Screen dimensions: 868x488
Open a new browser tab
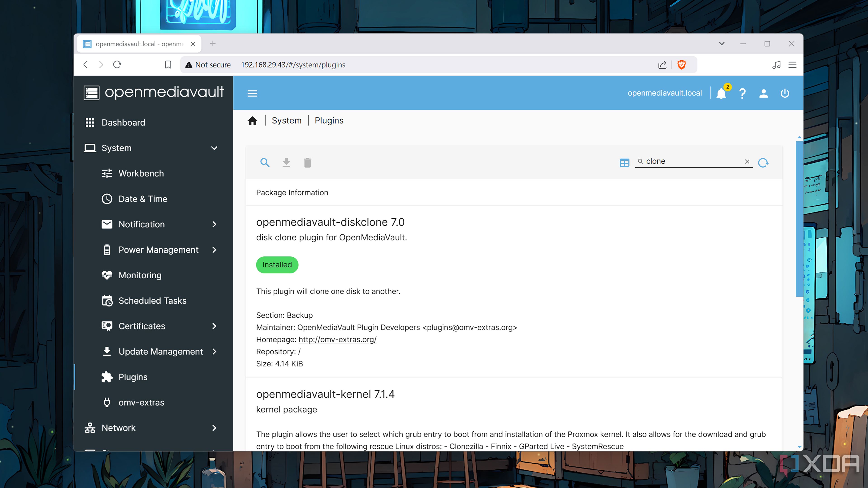213,44
